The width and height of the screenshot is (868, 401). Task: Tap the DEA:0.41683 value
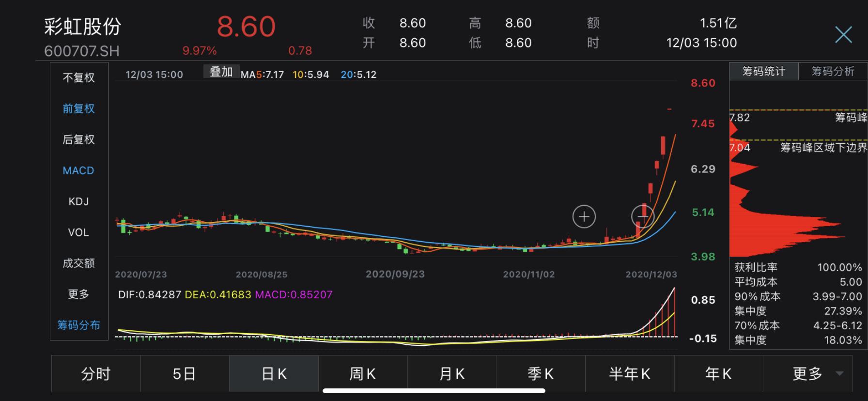218,294
